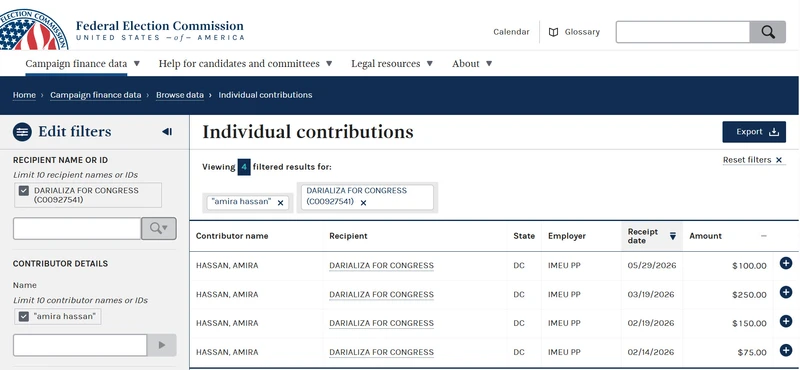Expand details for the $250.00 contribution

[x=786, y=292]
